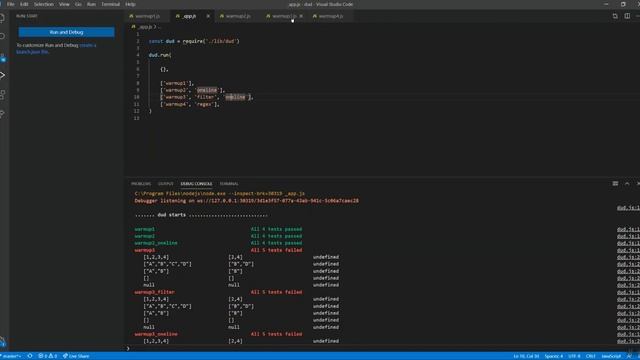640x360 pixels.
Task: Maximize the panel with the up chevron
Action: click(627, 184)
